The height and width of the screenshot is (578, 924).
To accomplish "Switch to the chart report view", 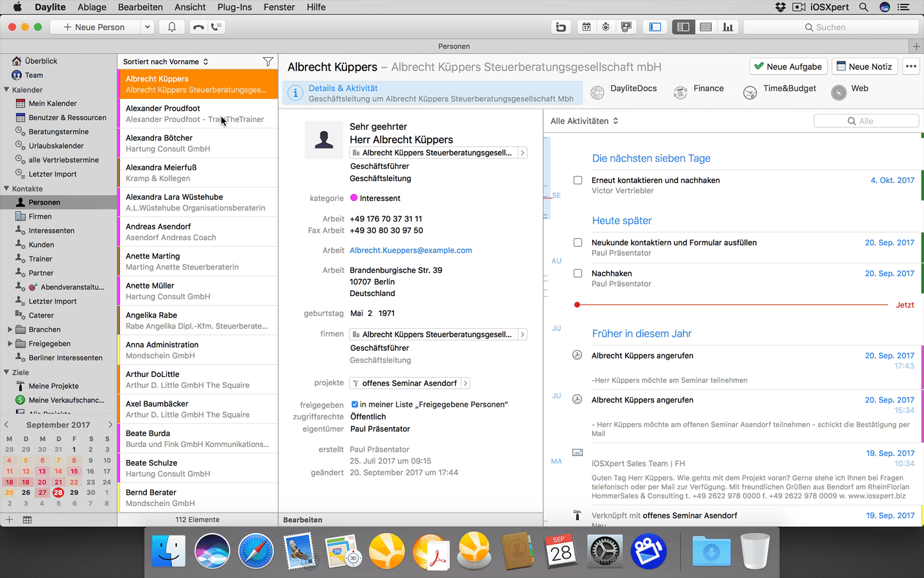I will [x=728, y=27].
